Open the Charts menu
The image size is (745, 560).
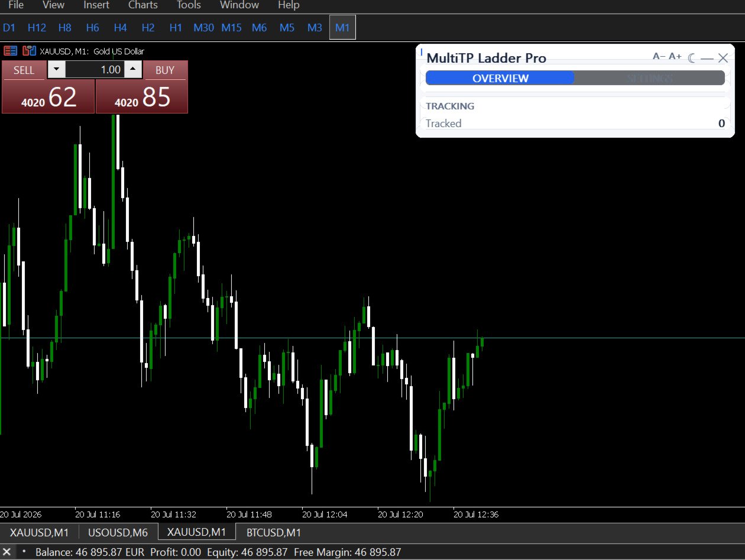(143, 5)
